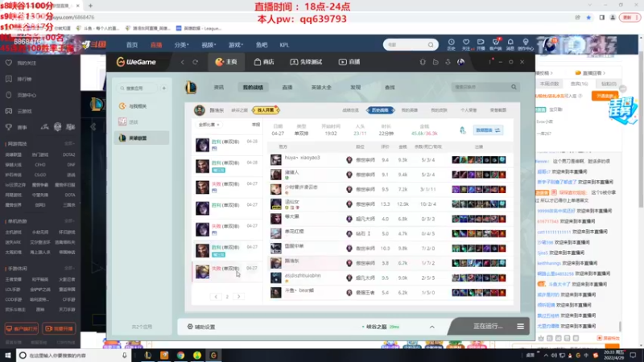
Task: Click the taskbar search box
Action: click(x=73, y=355)
